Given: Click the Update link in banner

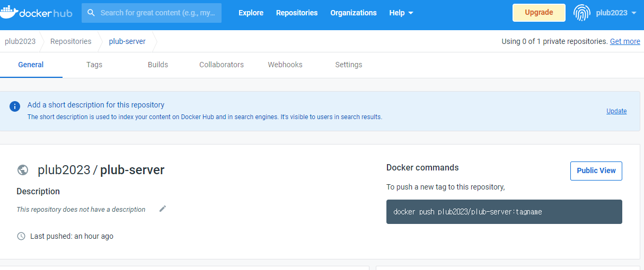Looking at the screenshot, I should [x=616, y=111].
